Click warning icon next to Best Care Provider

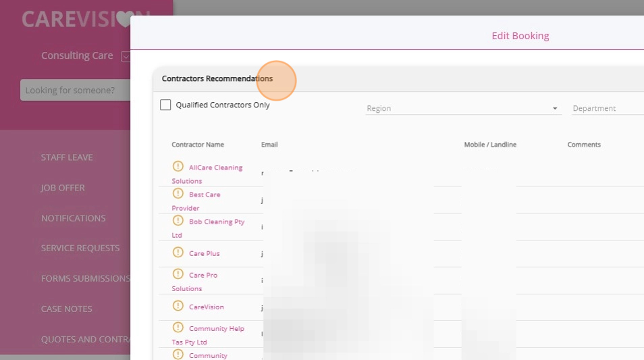click(x=178, y=193)
